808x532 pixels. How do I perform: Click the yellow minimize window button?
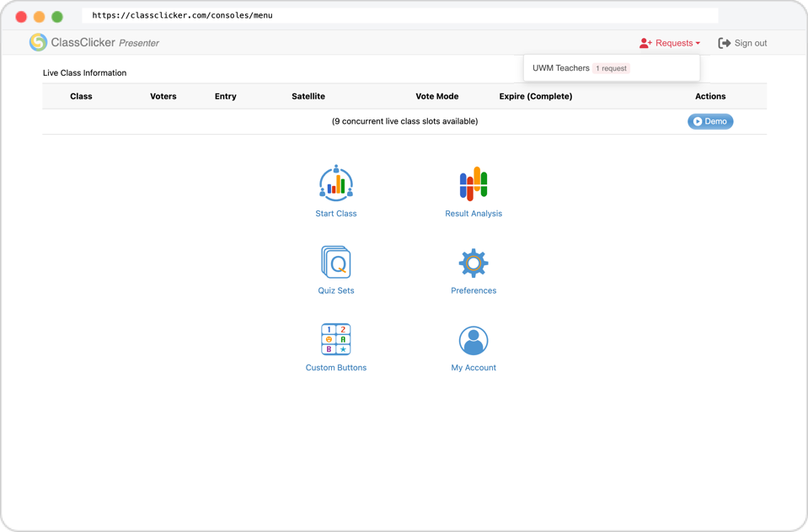click(39, 17)
